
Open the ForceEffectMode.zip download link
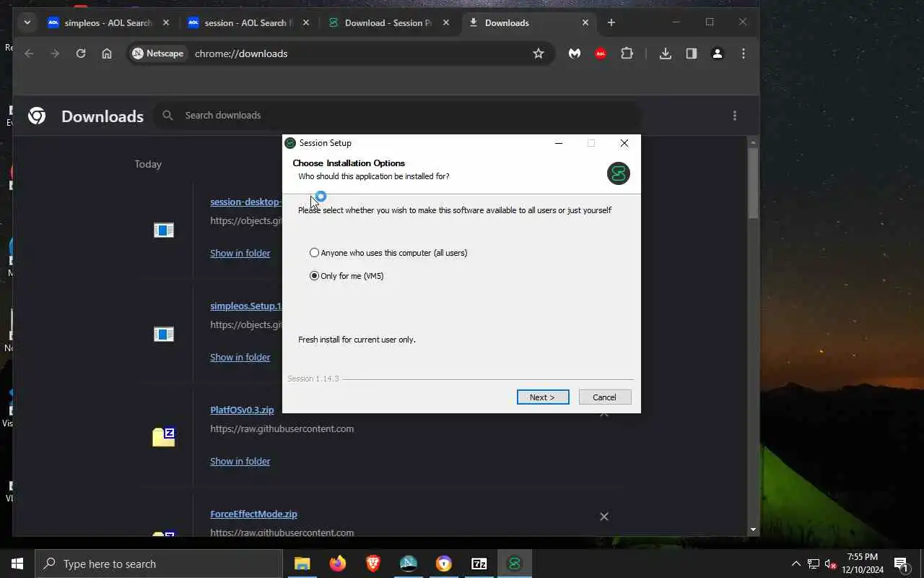[253, 514]
